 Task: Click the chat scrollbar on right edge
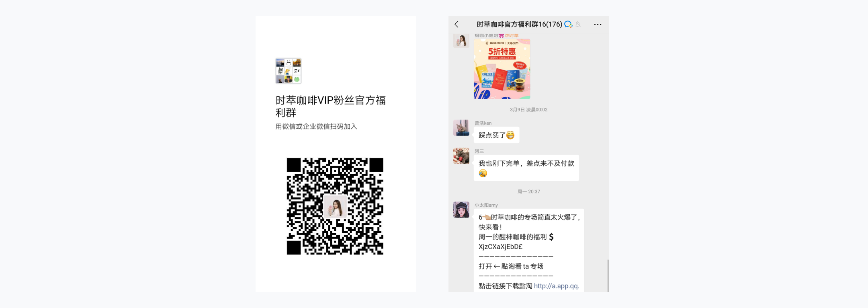pos(608,275)
